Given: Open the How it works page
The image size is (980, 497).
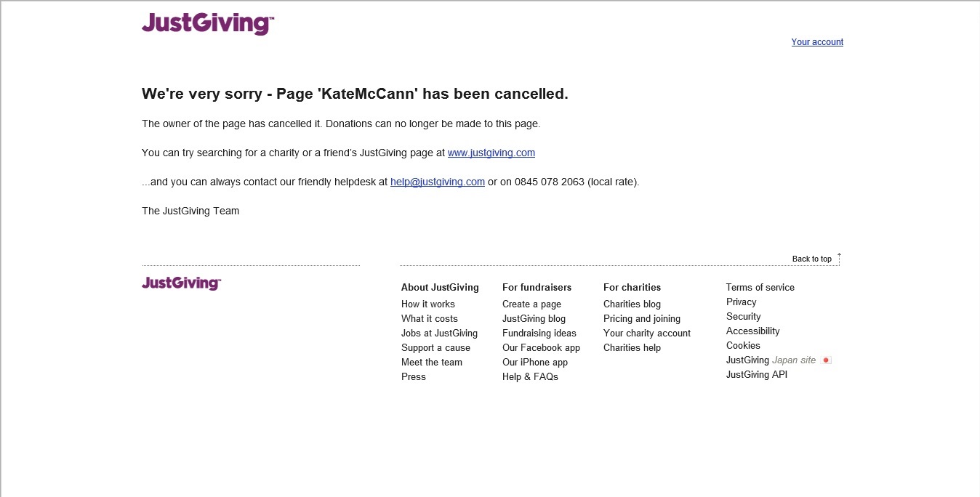Looking at the screenshot, I should [427, 304].
